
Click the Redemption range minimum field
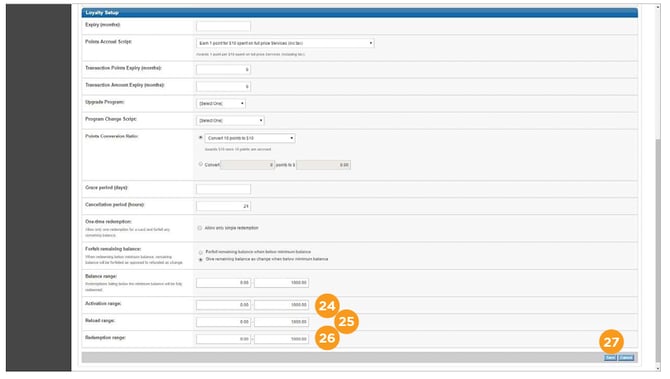(223, 339)
